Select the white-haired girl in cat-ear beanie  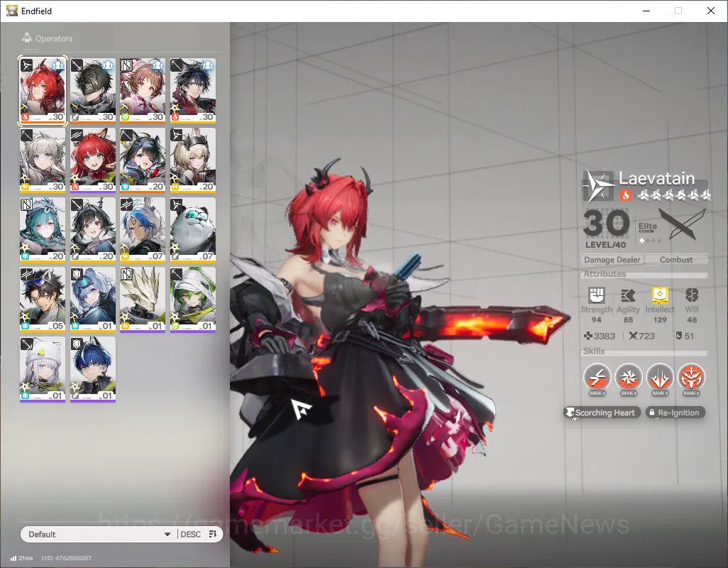[43, 369]
